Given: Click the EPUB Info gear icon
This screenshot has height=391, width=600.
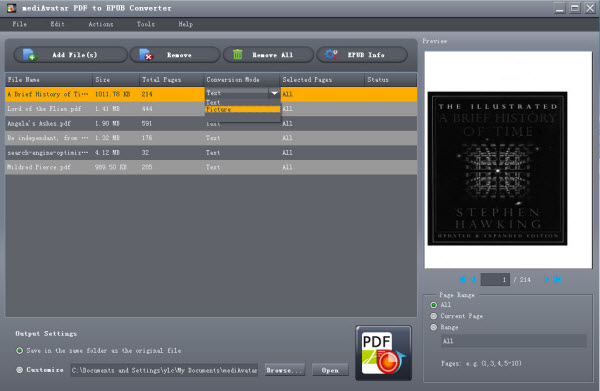Looking at the screenshot, I should point(331,54).
